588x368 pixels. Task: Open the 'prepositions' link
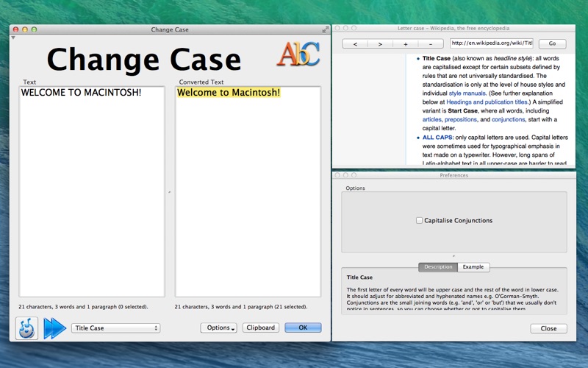tap(461, 119)
